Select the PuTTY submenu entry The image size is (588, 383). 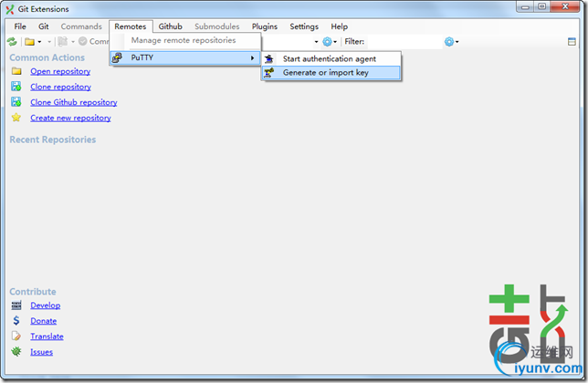(x=185, y=57)
